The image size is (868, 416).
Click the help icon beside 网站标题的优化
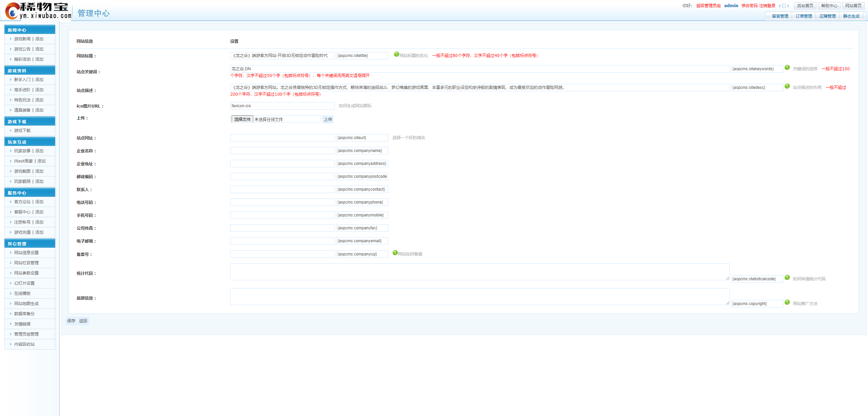[396, 54]
